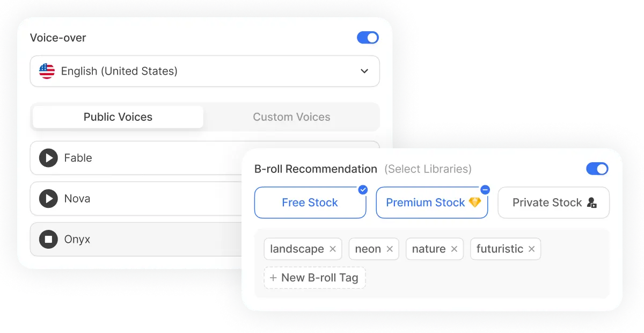
Task: Click the diamond icon on Premium Stock
Action: 475,202
